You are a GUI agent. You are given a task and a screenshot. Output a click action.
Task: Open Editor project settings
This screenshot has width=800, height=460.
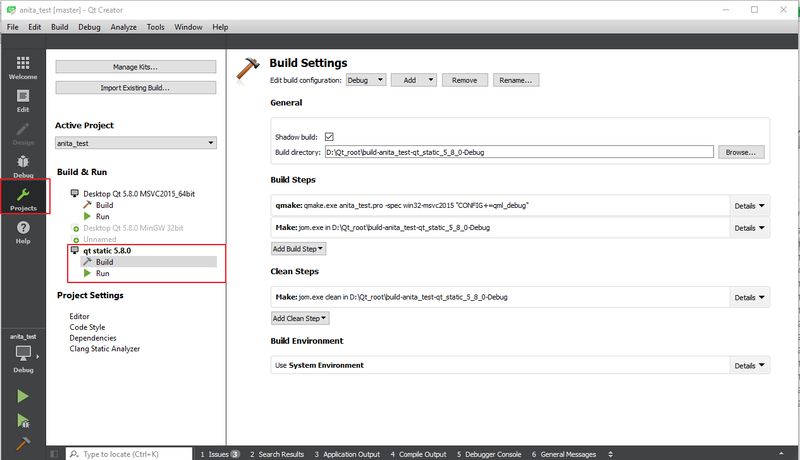[80, 316]
